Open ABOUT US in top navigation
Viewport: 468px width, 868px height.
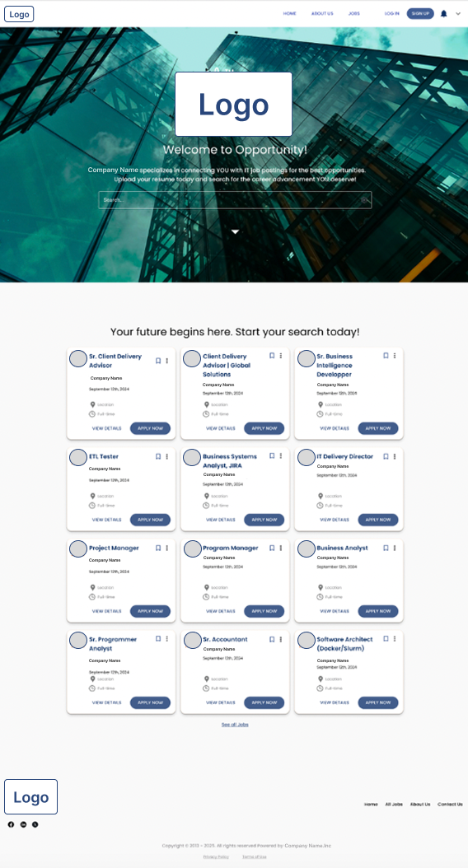322,14
